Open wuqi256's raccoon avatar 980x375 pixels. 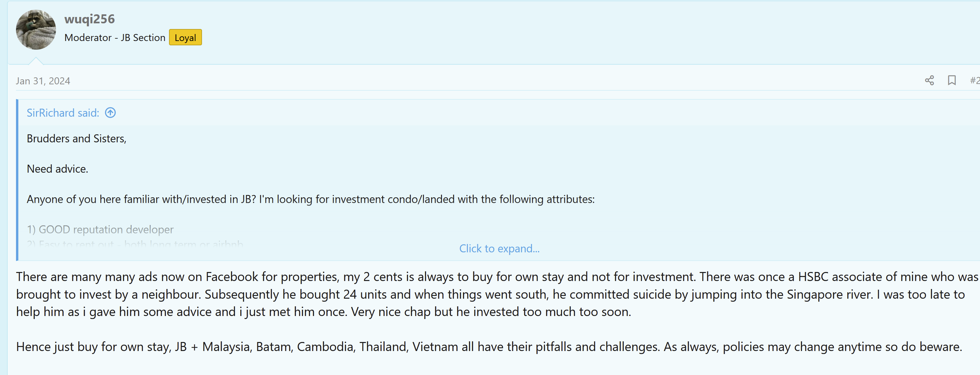click(36, 30)
